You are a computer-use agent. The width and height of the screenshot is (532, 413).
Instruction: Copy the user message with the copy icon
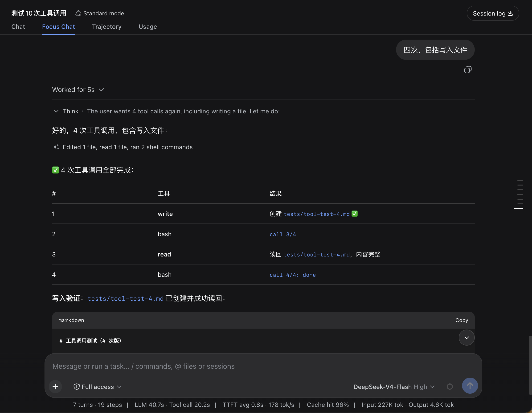(x=468, y=70)
